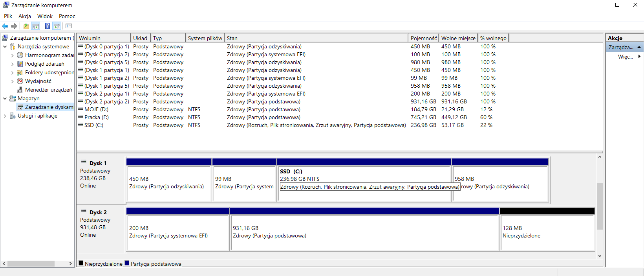Click the disk pane scrollbar down arrow

(x=600, y=256)
